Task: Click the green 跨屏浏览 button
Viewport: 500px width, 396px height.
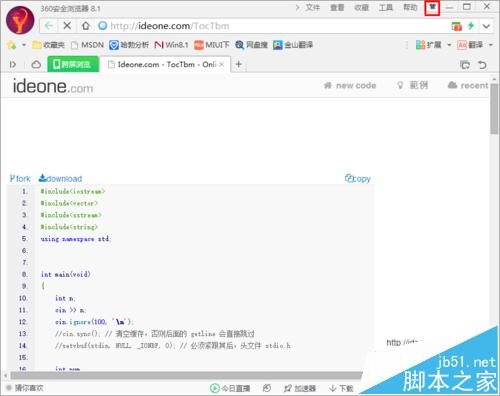Action: (73, 64)
